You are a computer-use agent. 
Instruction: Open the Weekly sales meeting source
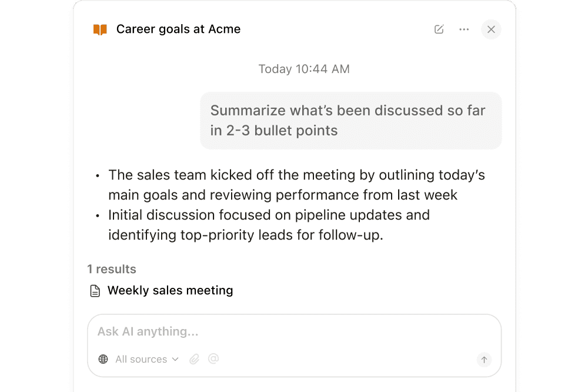[170, 290]
